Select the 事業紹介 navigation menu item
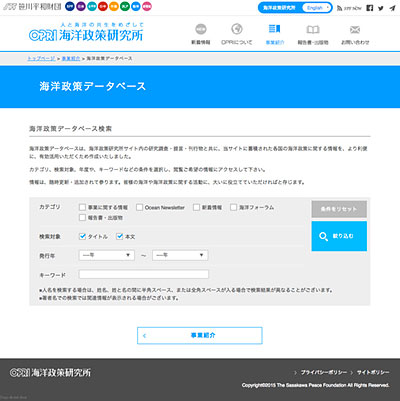 [275, 34]
